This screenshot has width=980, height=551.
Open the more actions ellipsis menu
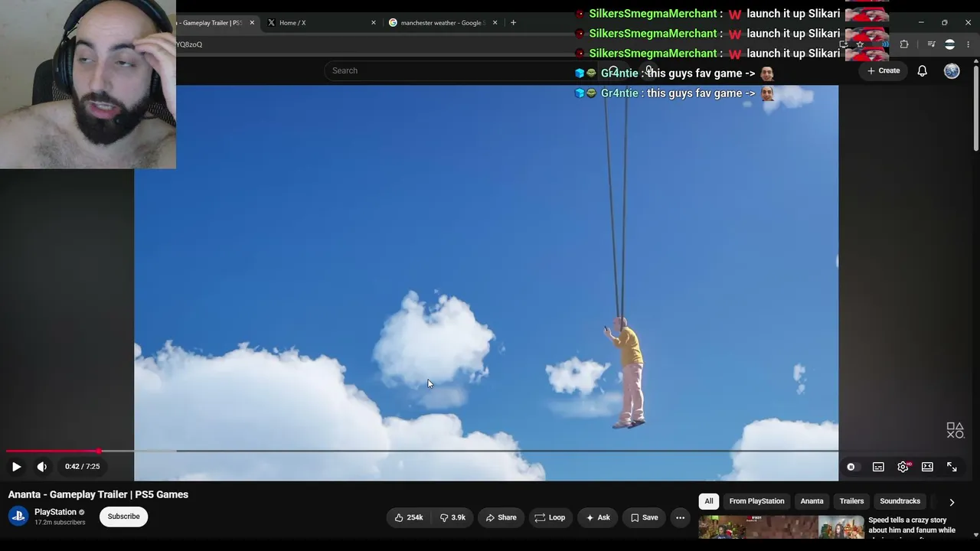tap(680, 517)
